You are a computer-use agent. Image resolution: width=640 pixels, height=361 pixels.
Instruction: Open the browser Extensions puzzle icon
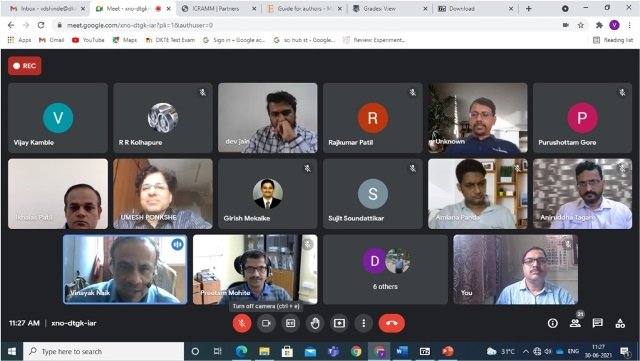599,25
